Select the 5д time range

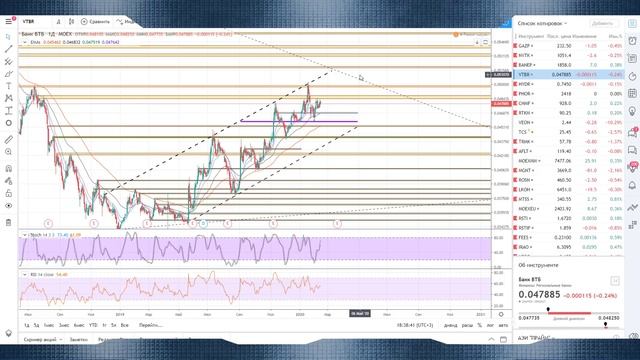point(37,325)
